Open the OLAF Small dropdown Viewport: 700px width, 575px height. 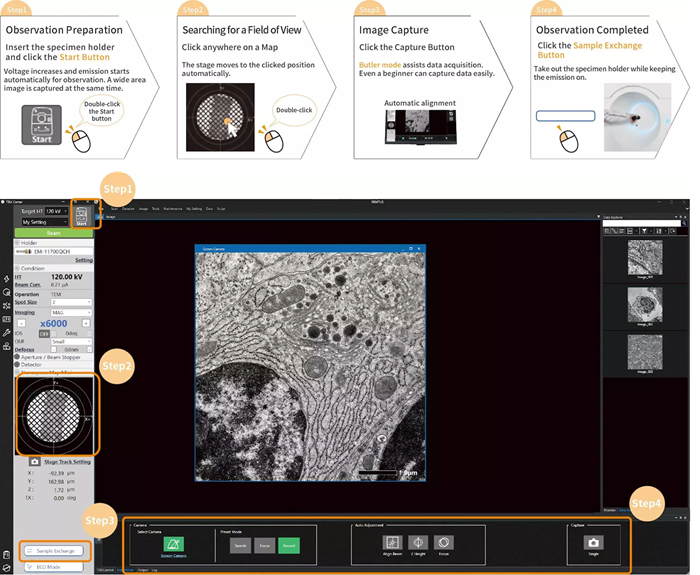[x=71, y=342]
